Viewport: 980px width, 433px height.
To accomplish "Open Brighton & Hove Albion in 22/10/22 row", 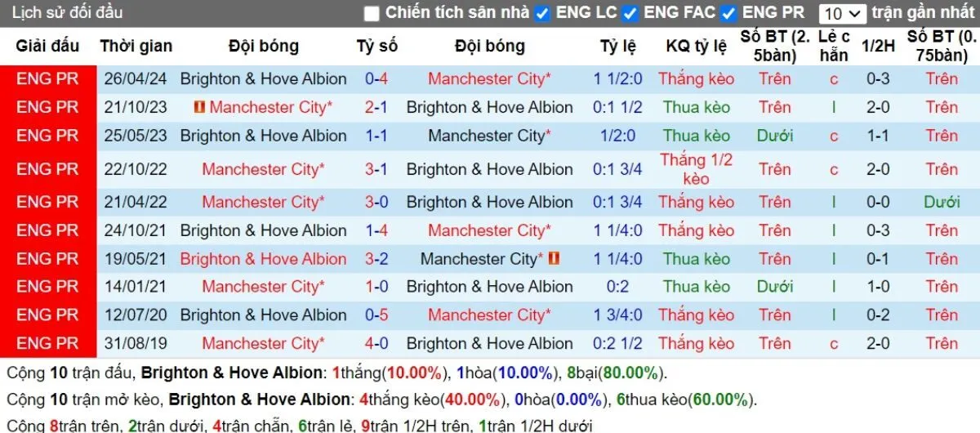I will click(489, 169).
